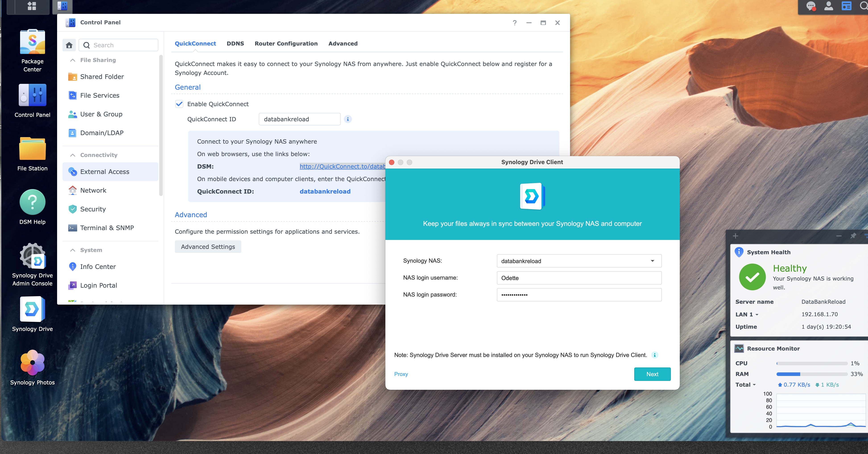The height and width of the screenshot is (454, 868).
Task: Uncheck Enable QuickConnect checkbox
Action: pos(179,104)
